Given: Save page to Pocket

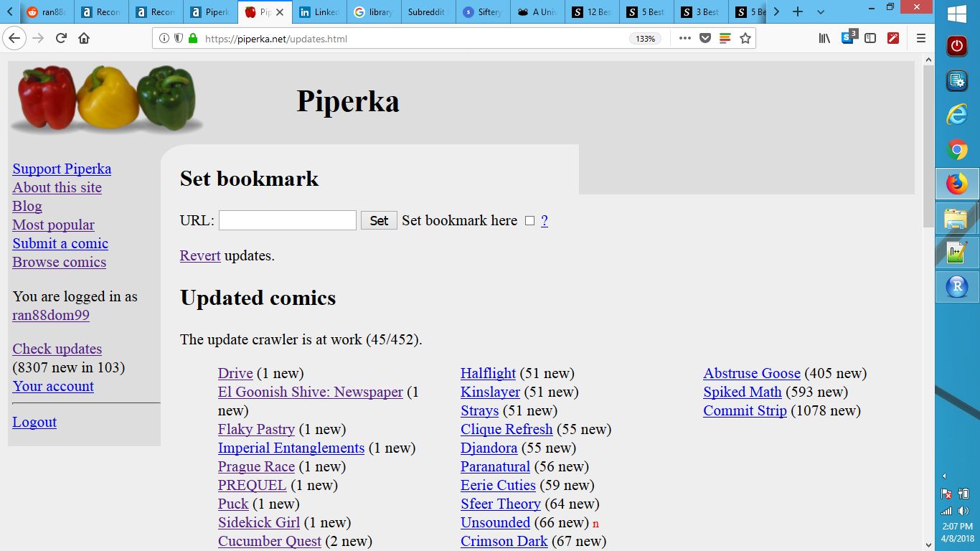Looking at the screenshot, I should (705, 38).
